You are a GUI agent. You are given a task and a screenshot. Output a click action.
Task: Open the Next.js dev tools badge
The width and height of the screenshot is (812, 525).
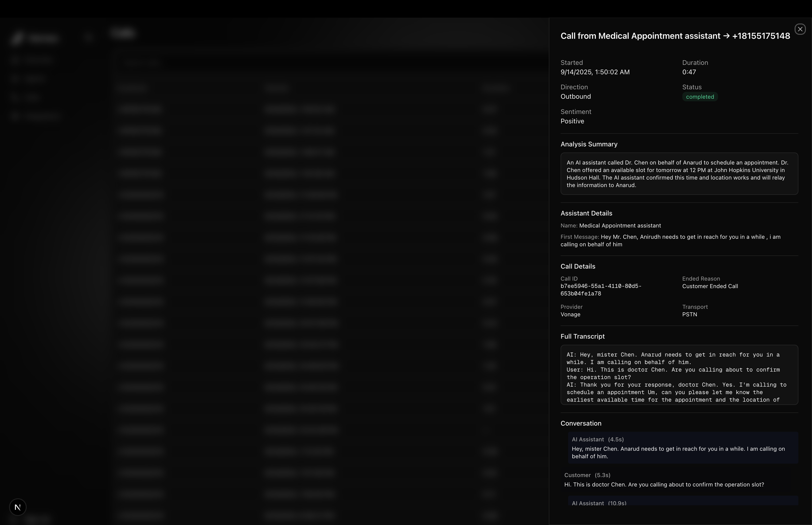(x=18, y=507)
